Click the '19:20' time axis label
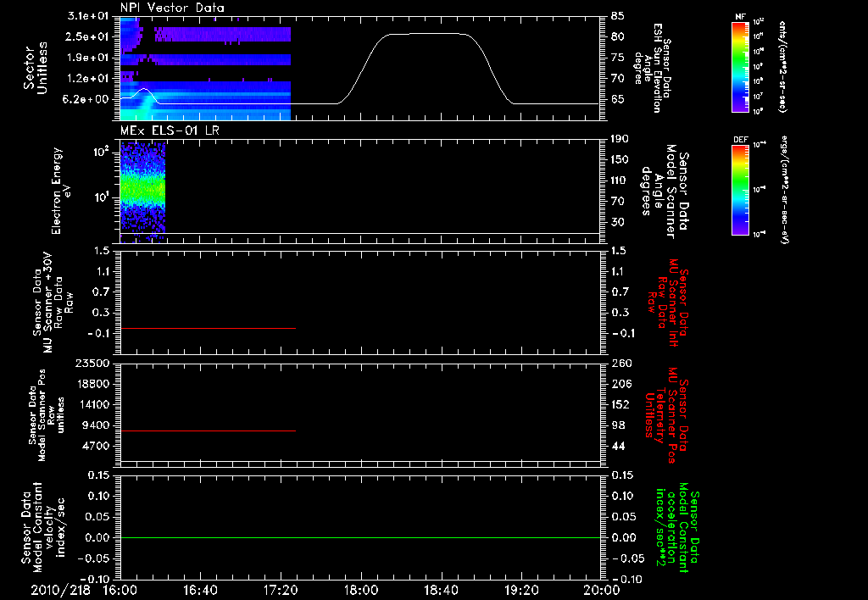The height and width of the screenshot is (600, 868). (x=521, y=590)
